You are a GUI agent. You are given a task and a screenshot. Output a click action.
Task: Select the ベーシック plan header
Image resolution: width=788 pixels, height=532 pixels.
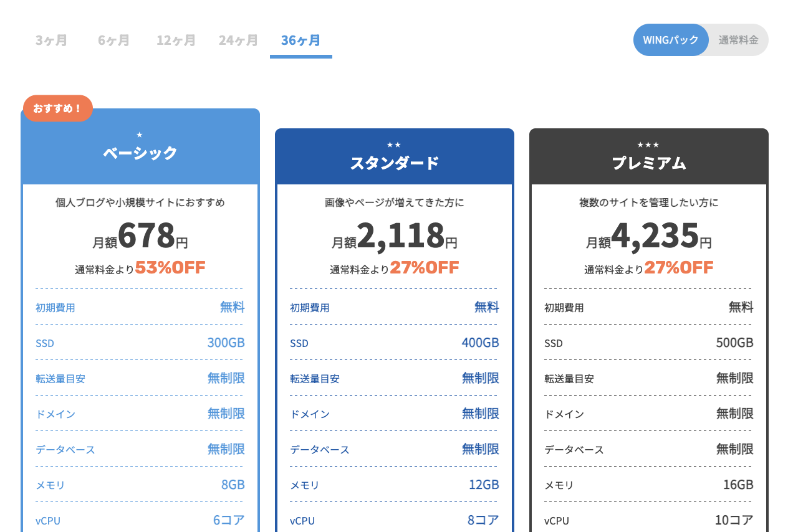point(140,153)
